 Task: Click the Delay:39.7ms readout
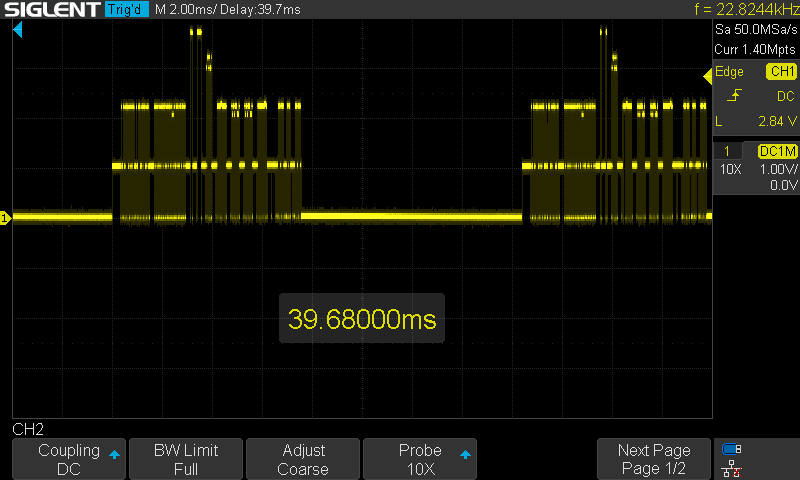pyautogui.click(x=260, y=9)
